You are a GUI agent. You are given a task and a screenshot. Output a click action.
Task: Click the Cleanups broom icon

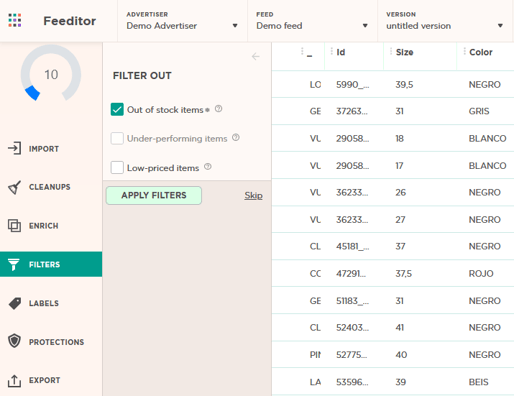(x=14, y=187)
